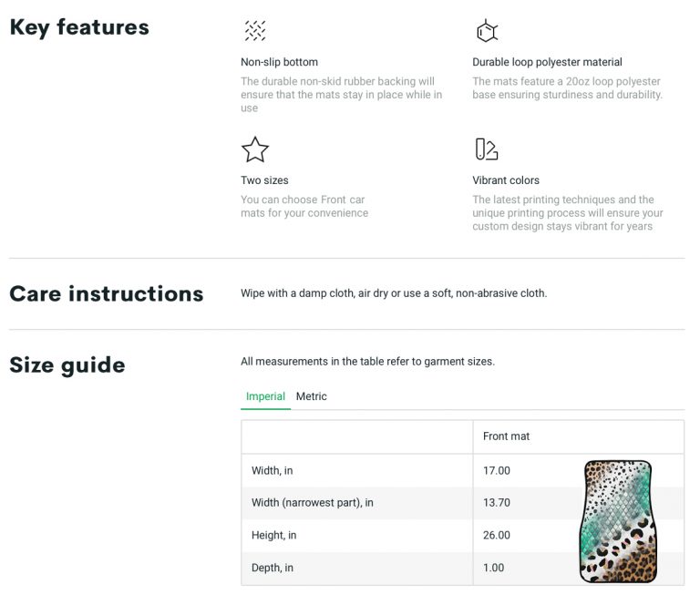Click the care instructions wipe text
700x595 pixels.
(x=394, y=293)
